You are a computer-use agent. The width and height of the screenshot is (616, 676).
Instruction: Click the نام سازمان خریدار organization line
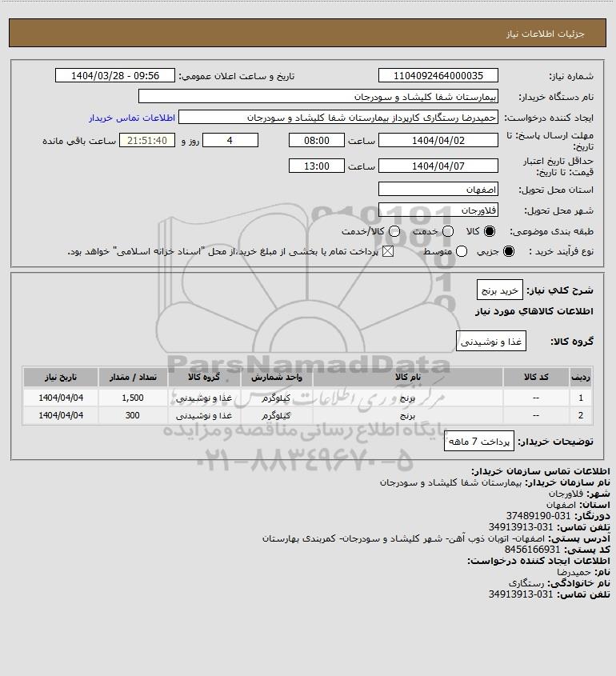pyautogui.click(x=495, y=482)
